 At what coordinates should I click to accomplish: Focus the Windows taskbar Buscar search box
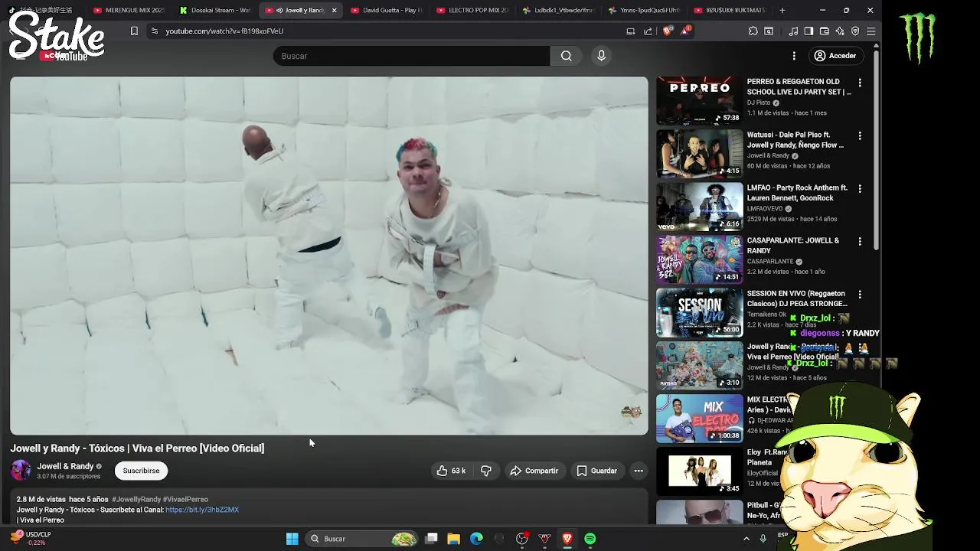pos(361,539)
